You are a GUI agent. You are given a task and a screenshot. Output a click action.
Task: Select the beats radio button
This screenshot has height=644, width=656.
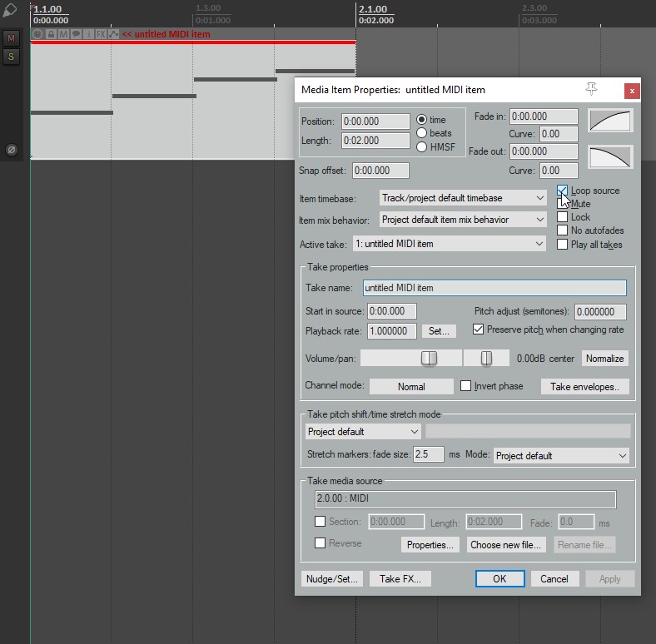[422, 133]
